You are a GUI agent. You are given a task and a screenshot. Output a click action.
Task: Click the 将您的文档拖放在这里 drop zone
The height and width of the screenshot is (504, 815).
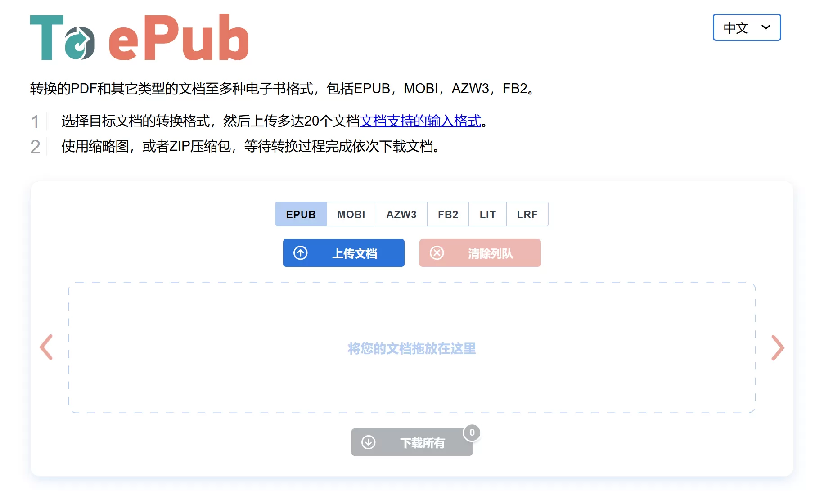point(412,348)
